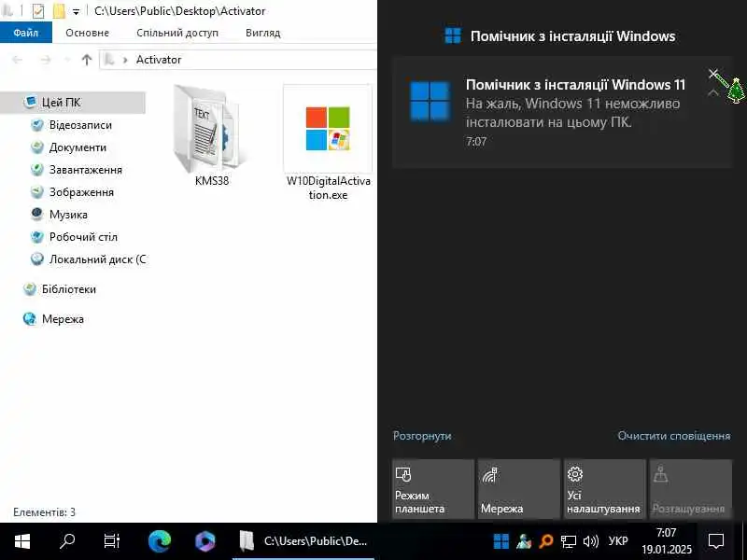
Task: Open the clock showing 7:07 19.01.2025
Action: pos(666,541)
